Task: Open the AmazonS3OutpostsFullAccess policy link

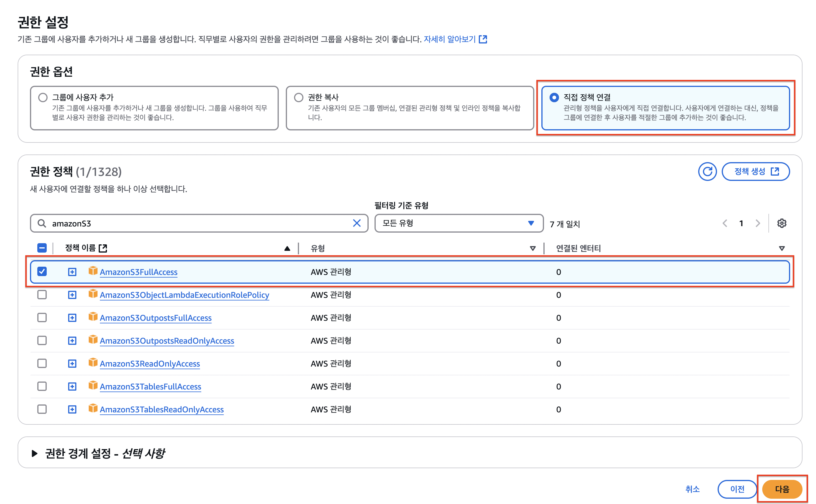Action: click(155, 318)
